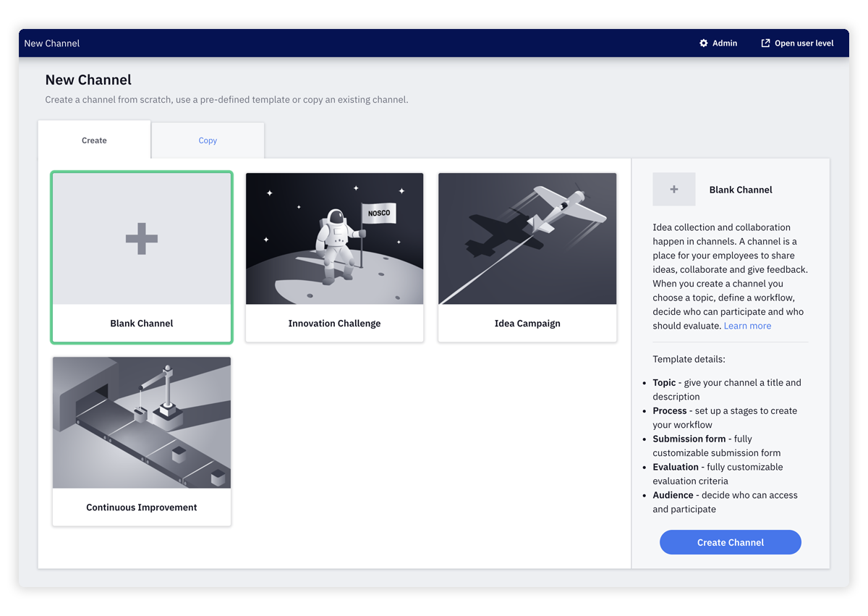Select the Blank Channel card label
This screenshot has width=868, height=616.
[142, 324]
